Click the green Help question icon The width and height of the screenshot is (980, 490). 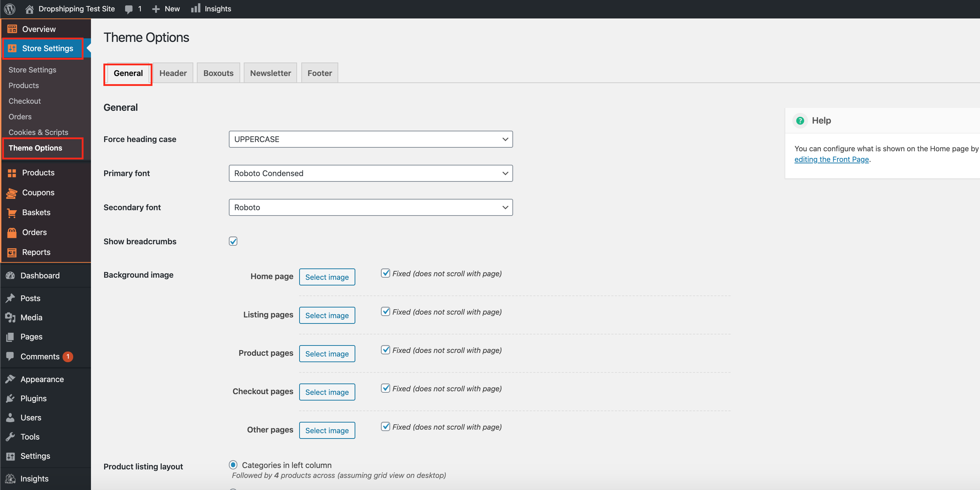tap(800, 120)
